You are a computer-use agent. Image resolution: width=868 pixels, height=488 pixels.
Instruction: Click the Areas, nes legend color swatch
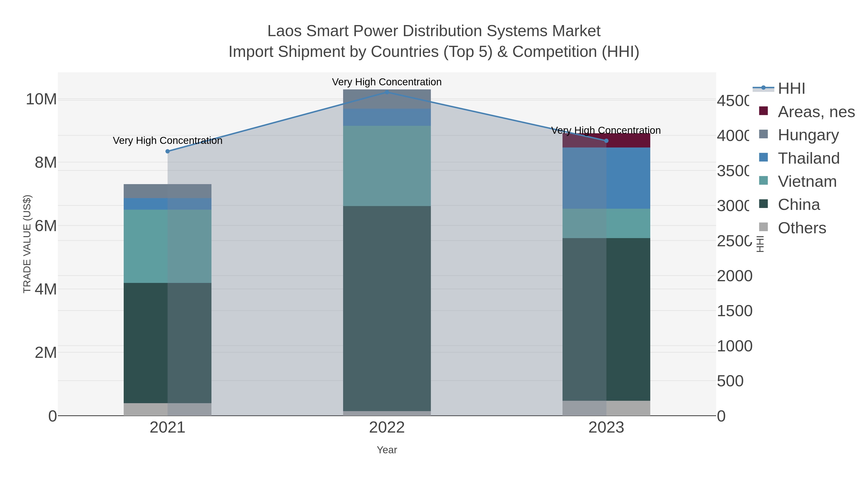763,111
